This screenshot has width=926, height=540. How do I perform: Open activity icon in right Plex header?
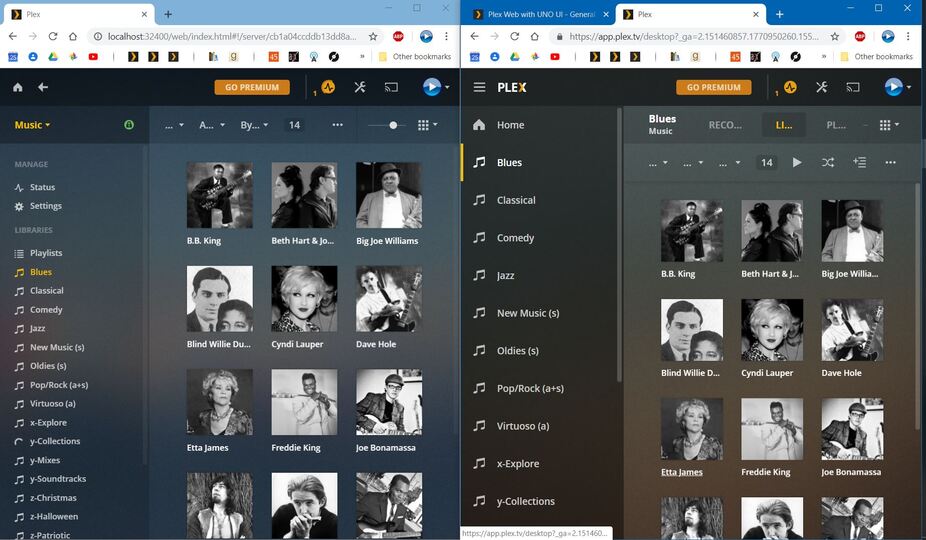tap(790, 87)
